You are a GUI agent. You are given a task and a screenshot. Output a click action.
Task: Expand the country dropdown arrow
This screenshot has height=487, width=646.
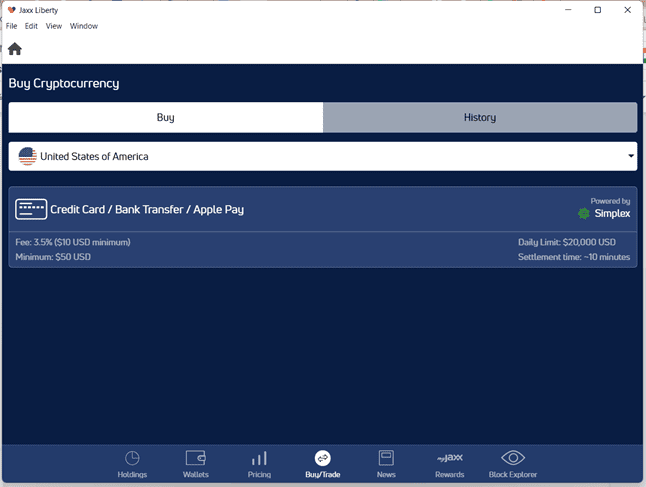click(x=631, y=156)
